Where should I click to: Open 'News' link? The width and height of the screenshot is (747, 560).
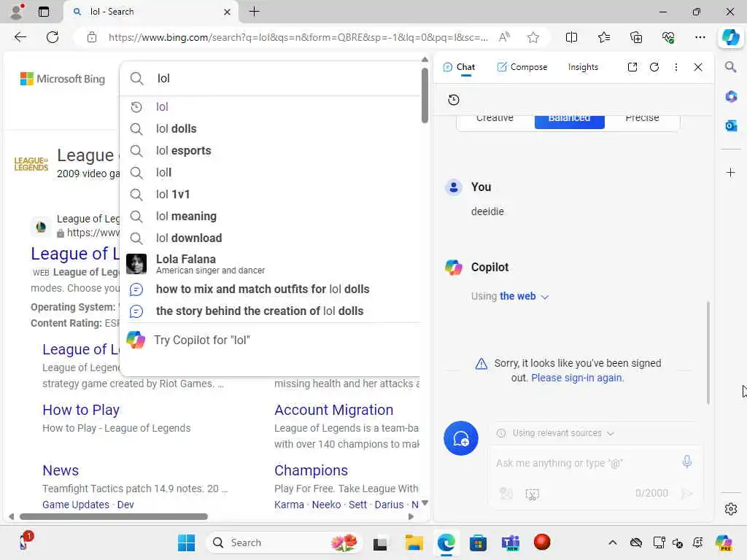pyautogui.click(x=61, y=470)
